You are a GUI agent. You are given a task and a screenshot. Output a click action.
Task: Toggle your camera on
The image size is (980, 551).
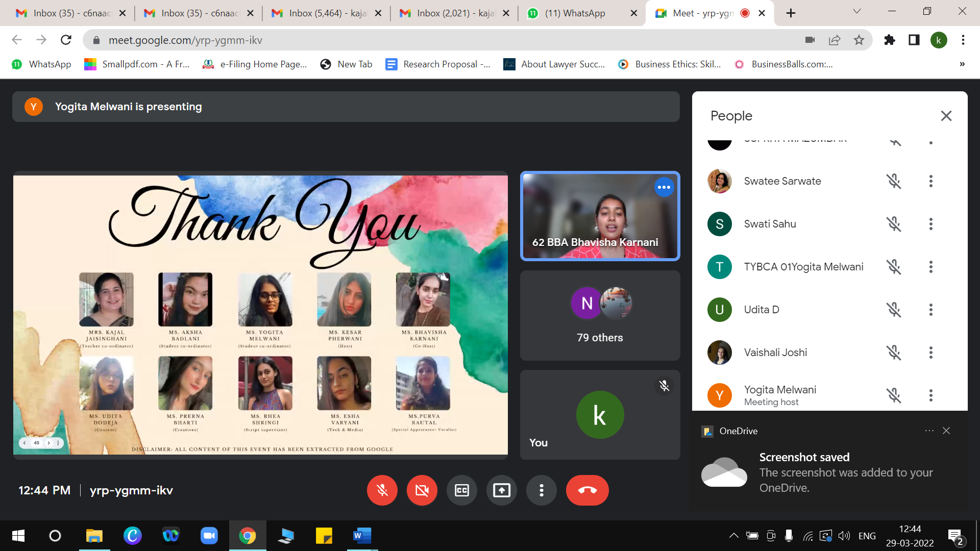coord(422,490)
